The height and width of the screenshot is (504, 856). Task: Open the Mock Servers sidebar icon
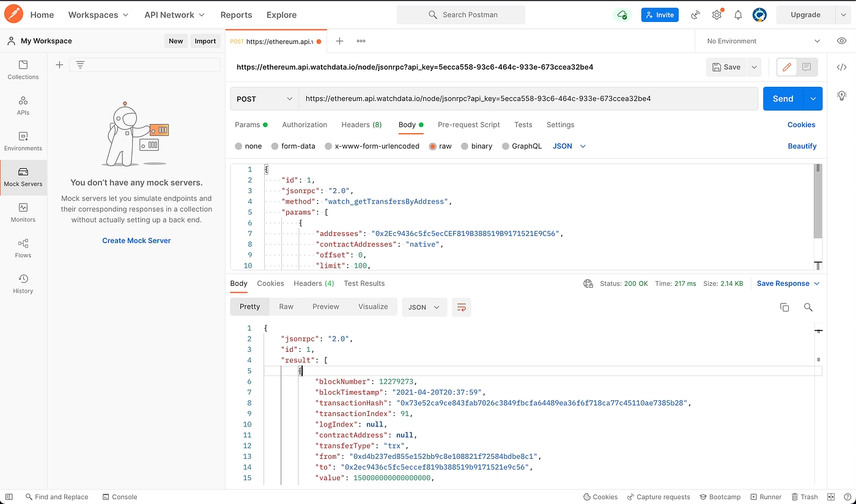point(23,177)
